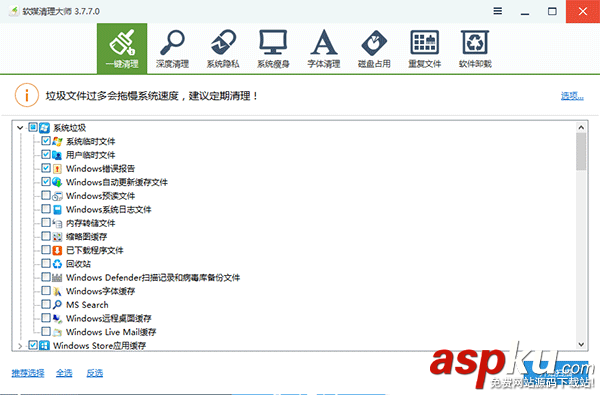Select the 一键清理 broom tab
600x395 pixels.
tap(122, 49)
